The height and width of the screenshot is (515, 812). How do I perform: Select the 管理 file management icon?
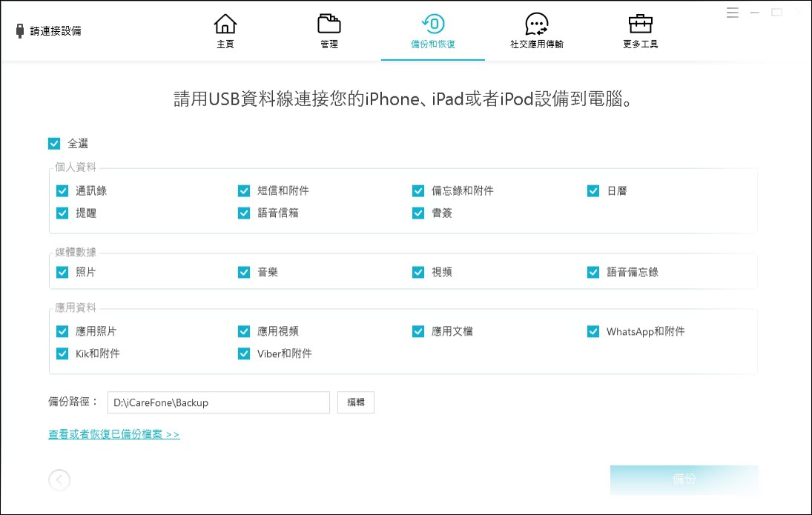pos(329,24)
